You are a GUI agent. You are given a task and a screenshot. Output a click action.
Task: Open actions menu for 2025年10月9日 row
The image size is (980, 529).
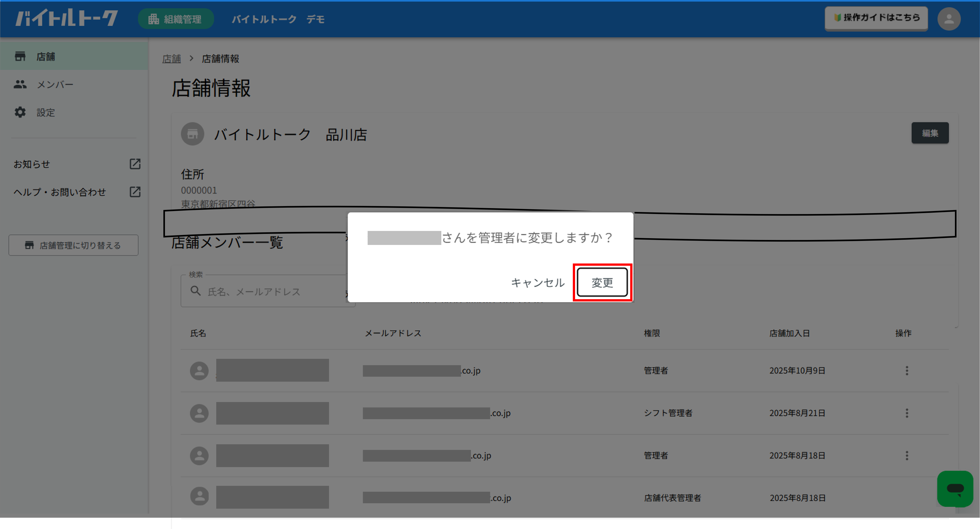point(907,371)
